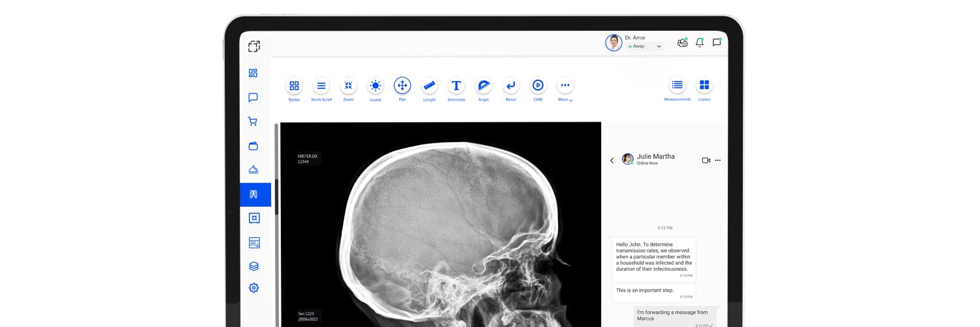Click the app logo in sidebar
This screenshot has height=327, width=980.
tap(254, 46)
